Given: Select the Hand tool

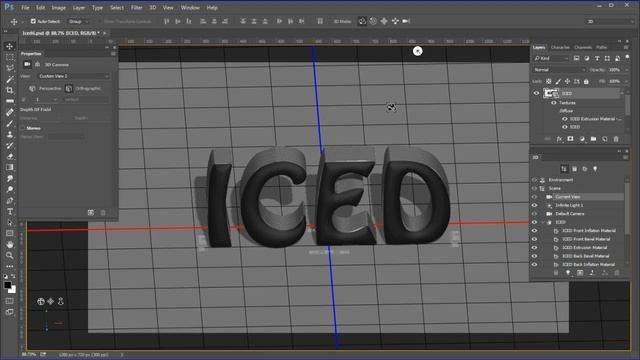Looking at the screenshot, I should pyautogui.click(x=10, y=244).
